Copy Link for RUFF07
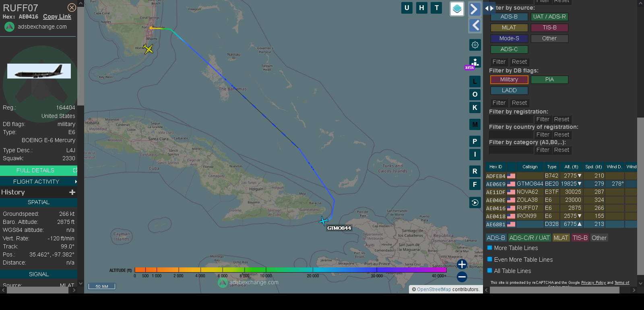Viewport: 644px width, 310px height. tap(57, 17)
